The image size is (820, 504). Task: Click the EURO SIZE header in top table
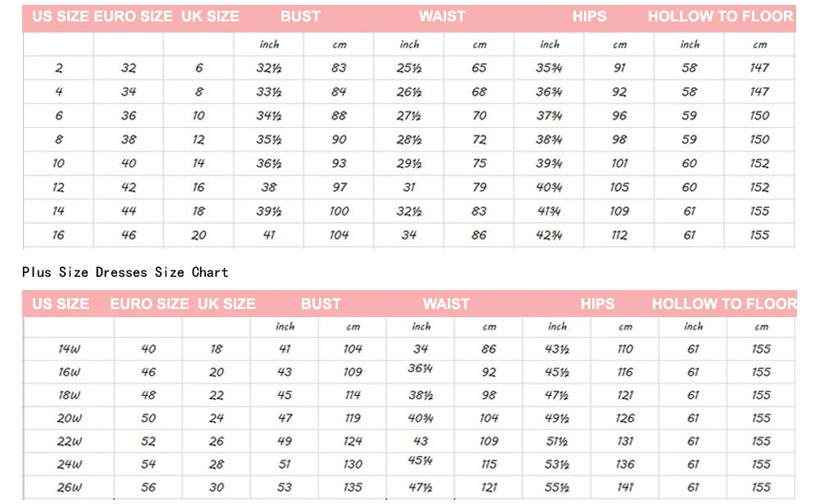tap(133, 16)
